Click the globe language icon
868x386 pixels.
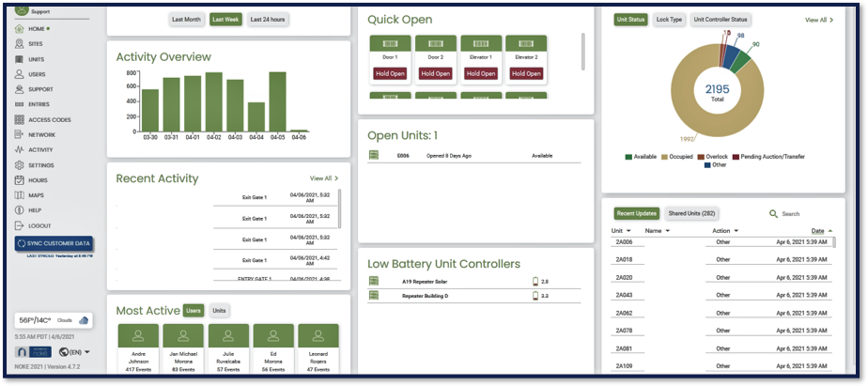(63, 351)
